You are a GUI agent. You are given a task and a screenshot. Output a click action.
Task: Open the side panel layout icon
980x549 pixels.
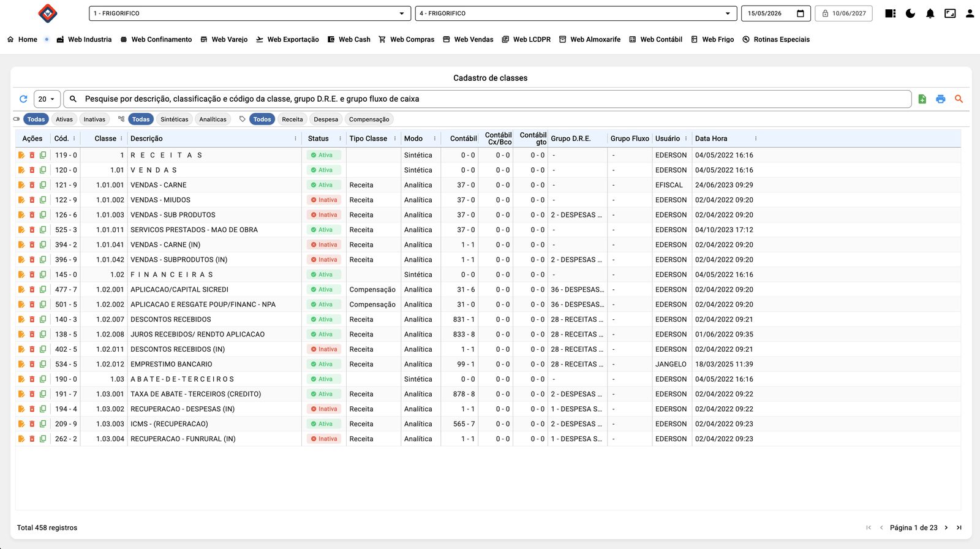[x=891, y=13]
